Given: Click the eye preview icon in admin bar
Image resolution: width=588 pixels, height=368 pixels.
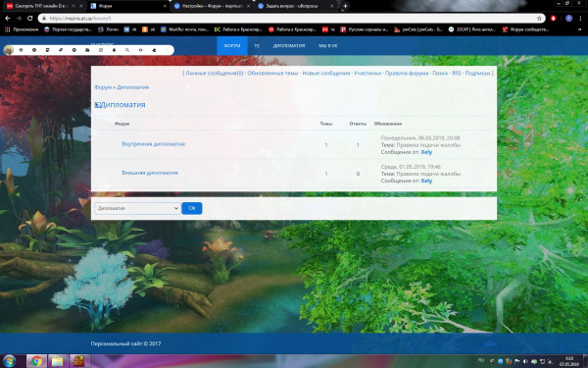Looking at the screenshot, I should point(140,50).
